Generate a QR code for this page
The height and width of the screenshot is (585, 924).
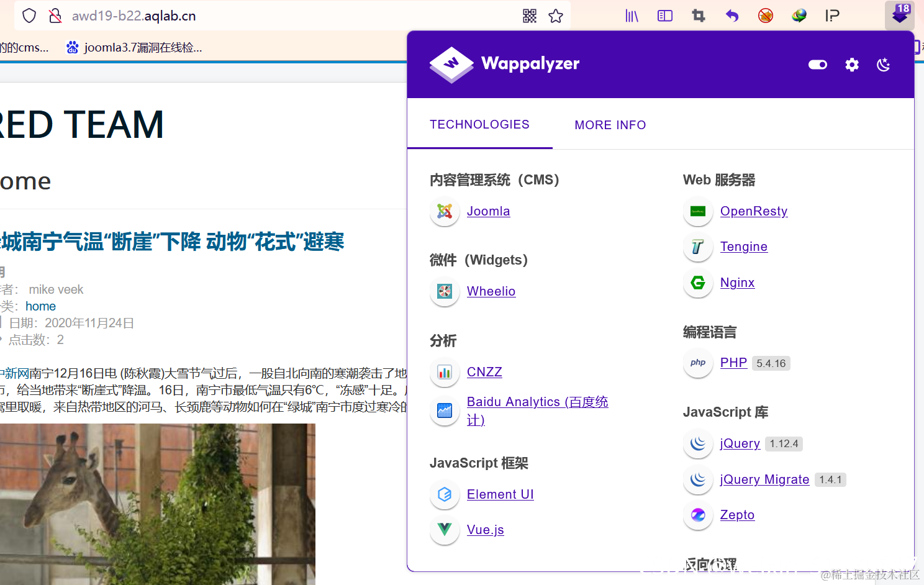529,16
